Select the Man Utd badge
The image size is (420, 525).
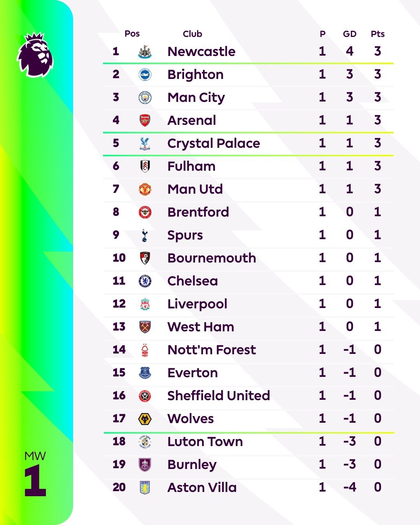point(145,189)
